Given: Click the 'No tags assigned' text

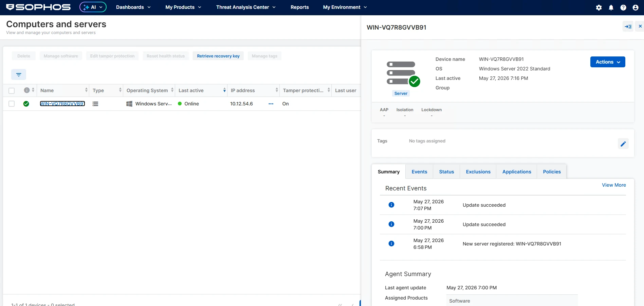Looking at the screenshot, I should pos(427,141).
